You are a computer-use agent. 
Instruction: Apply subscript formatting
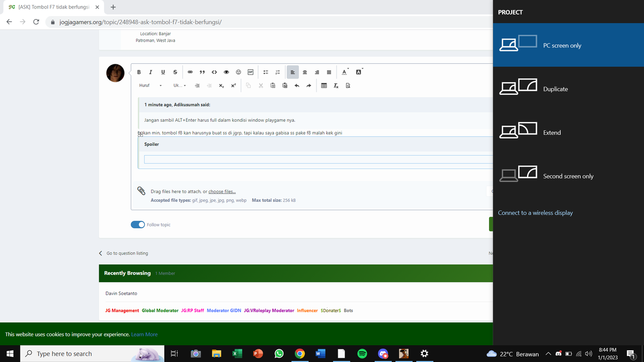click(x=221, y=85)
